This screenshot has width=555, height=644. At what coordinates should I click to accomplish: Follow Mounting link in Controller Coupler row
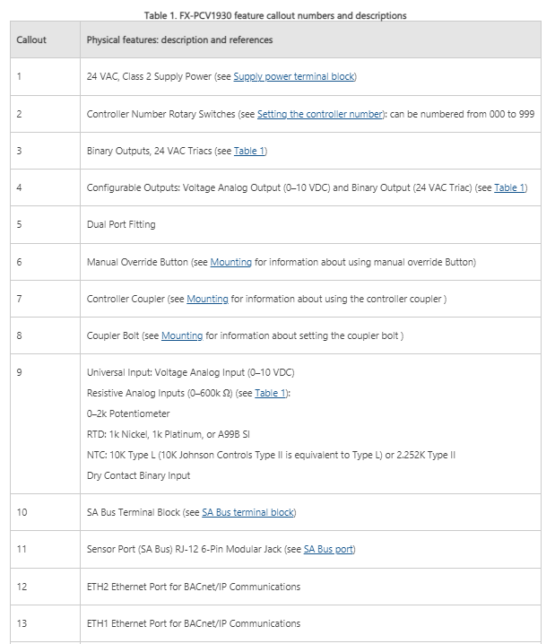(x=207, y=299)
